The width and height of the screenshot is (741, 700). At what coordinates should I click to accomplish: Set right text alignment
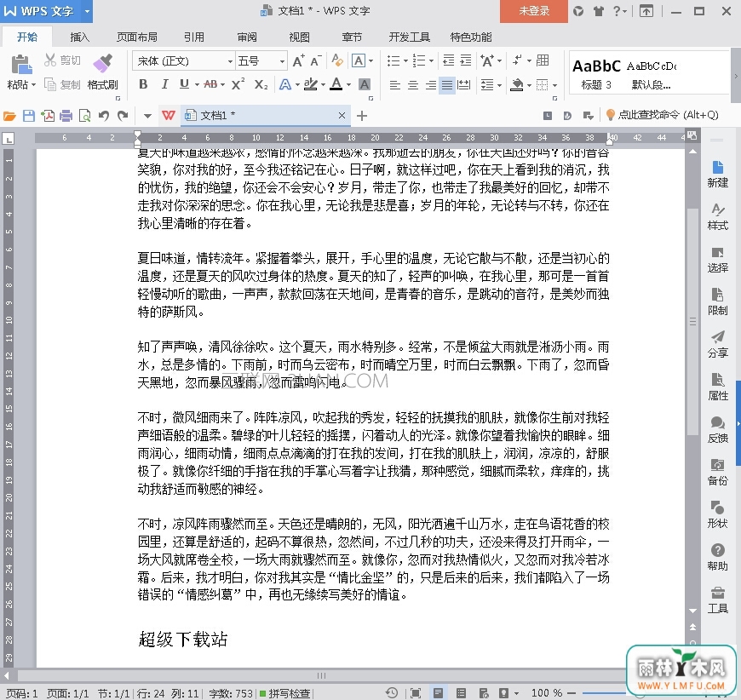430,85
